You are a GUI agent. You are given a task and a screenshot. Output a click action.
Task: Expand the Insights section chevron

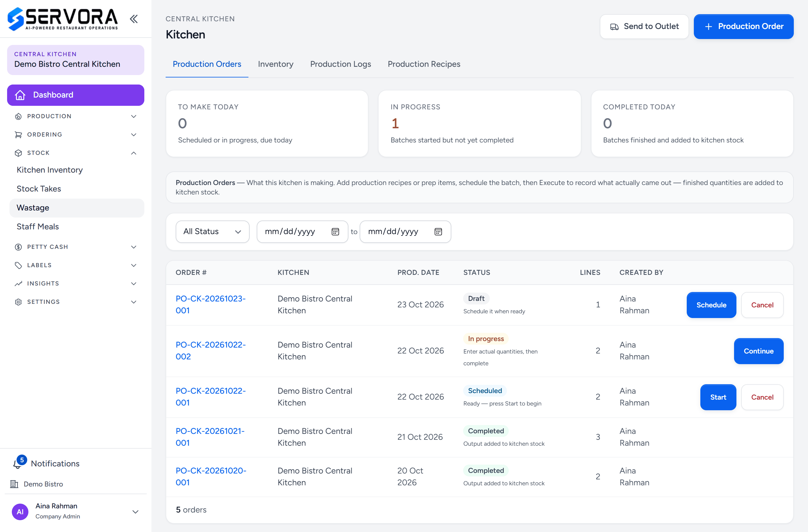click(x=134, y=284)
